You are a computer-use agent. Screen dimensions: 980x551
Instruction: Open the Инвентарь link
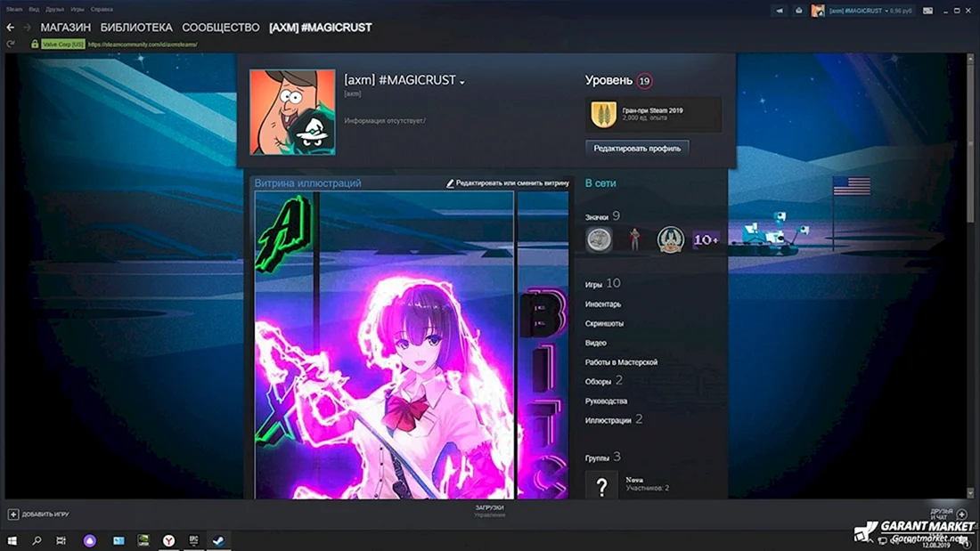point(603,304)
